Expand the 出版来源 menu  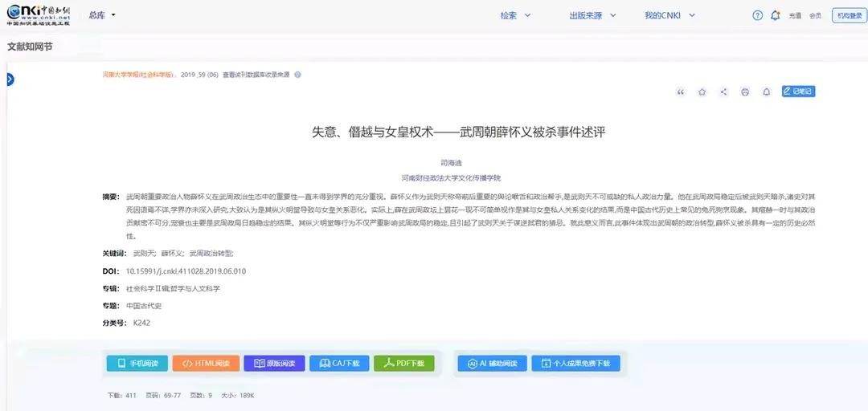pyautogui.click(x=592, y=15)
